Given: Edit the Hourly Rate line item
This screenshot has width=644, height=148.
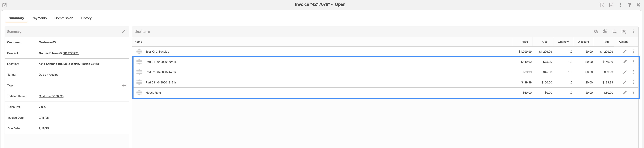Looking at the screenshot, I should [x=625, y=93].
